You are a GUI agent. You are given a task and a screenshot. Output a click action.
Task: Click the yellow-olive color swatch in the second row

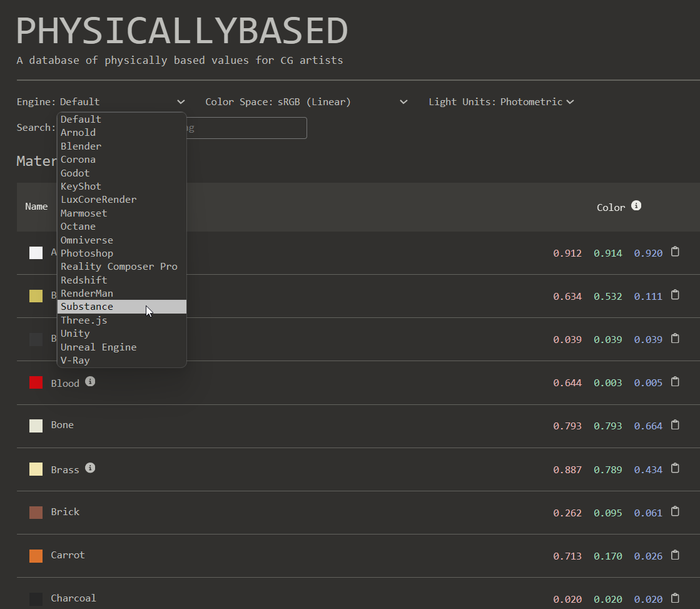36,296
